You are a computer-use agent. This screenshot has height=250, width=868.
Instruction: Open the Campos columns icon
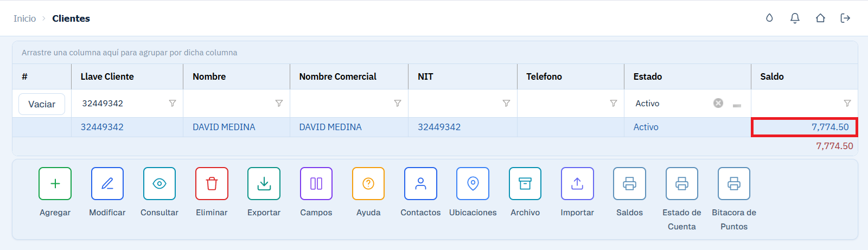(x=316, y=184)
